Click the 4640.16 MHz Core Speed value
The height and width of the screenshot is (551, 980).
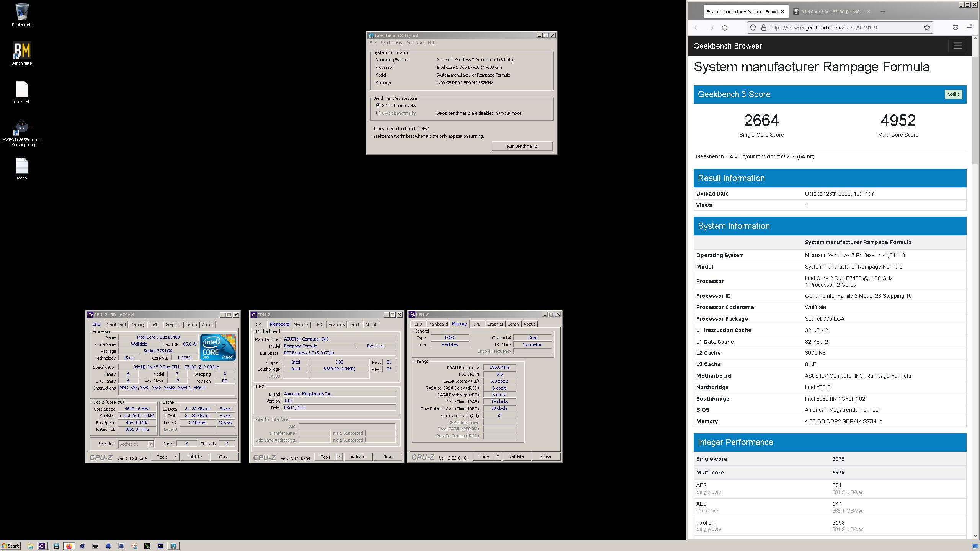tap(137, 409)
